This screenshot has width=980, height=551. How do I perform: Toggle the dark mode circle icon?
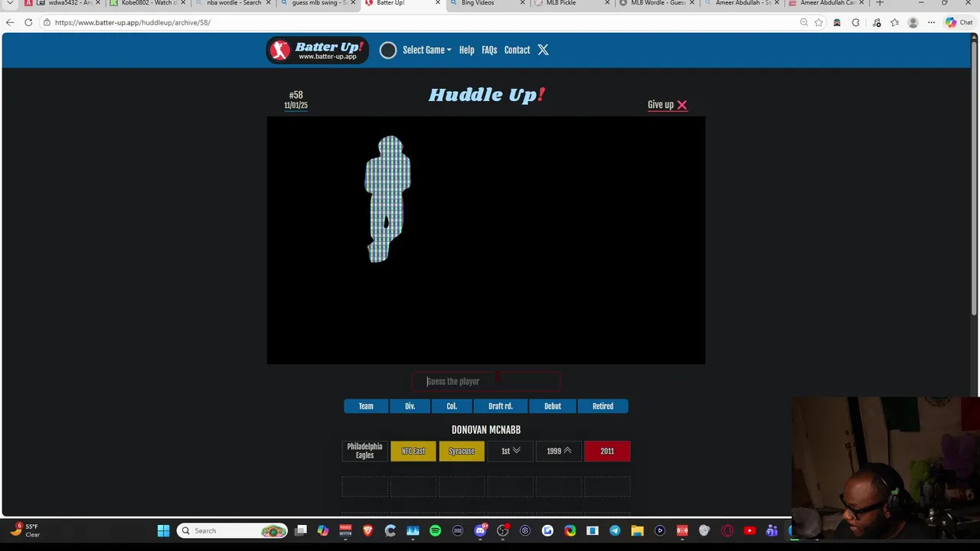(x=388, y=51)
